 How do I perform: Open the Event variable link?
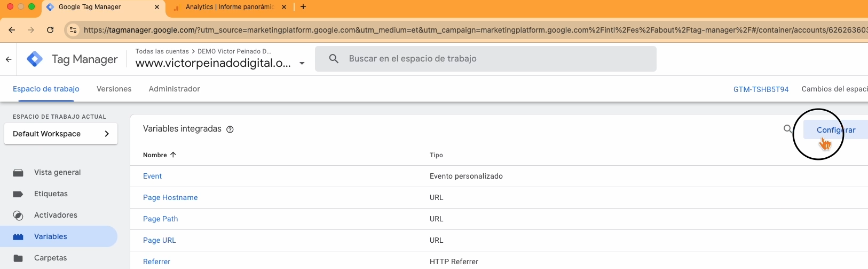click(x=152, y=176)
